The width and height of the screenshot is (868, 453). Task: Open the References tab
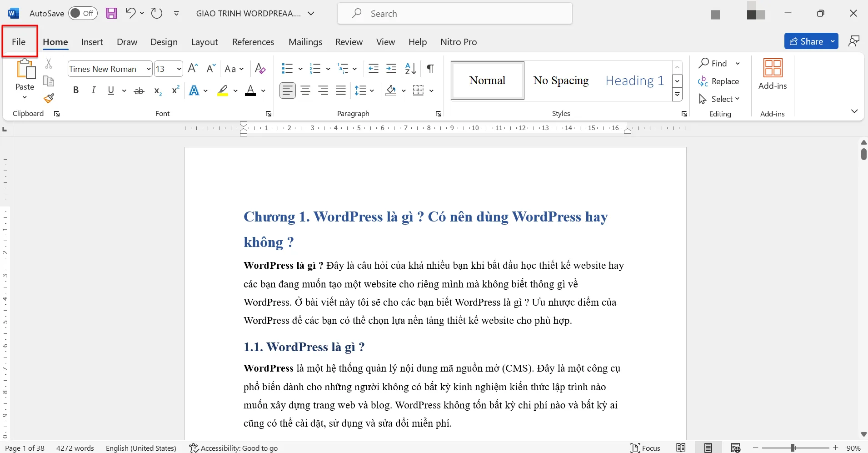pyautogui.click(x=253, y=41)
